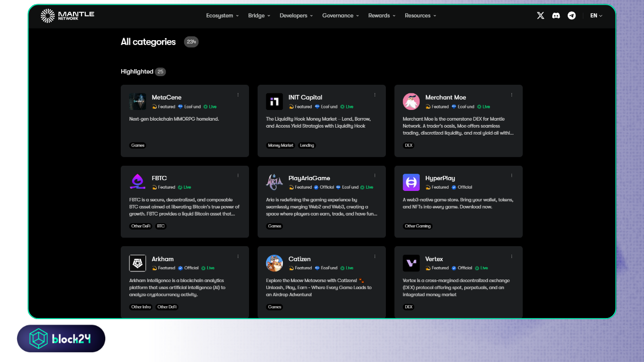The height and width of the screenshot is (362, 644).
Task: Open the Telegram icon link
Action: pyautogui.click(x=572, y=16)
